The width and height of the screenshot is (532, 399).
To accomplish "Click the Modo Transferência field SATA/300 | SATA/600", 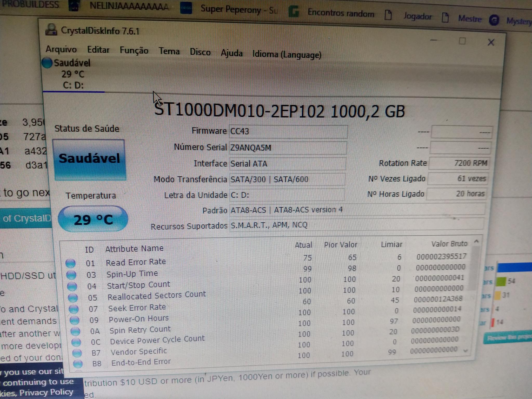I will click(x=287, y=179).
